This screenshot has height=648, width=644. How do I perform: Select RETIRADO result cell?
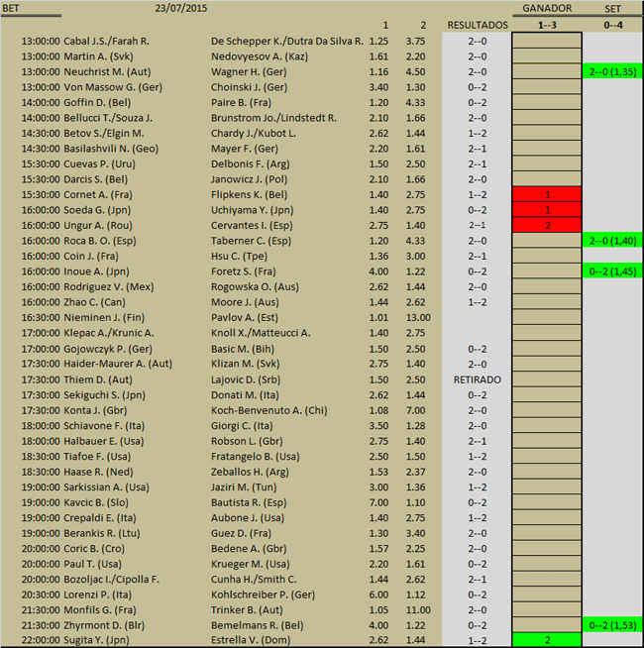(478, 379)
